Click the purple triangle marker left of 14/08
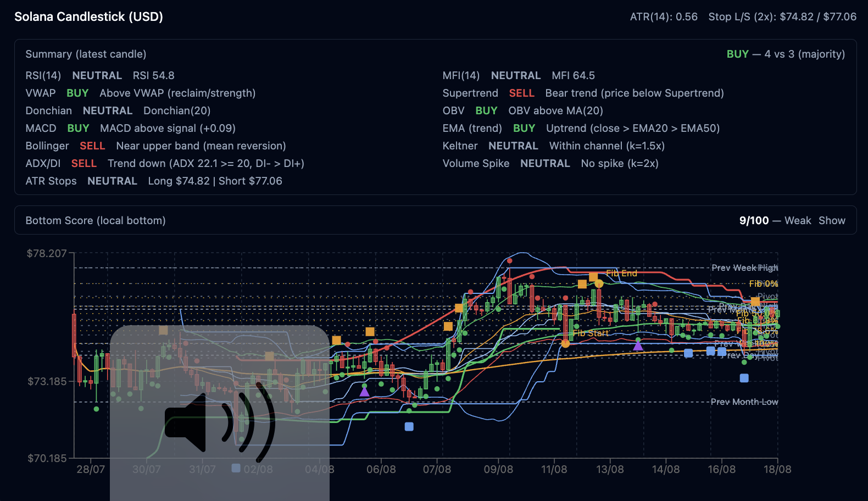The height and width of the screenshot is (501, 868). (638, 346)
